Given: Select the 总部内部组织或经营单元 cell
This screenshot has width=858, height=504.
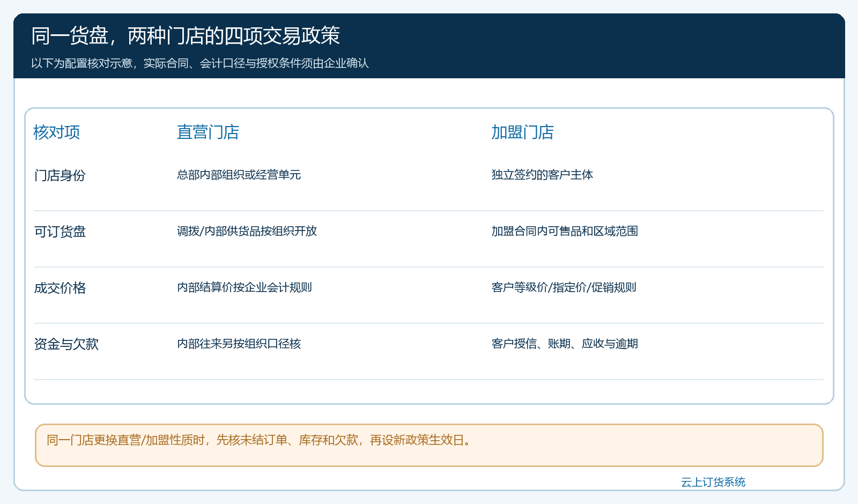Looking at the screenshot, I should click(239, 175).
